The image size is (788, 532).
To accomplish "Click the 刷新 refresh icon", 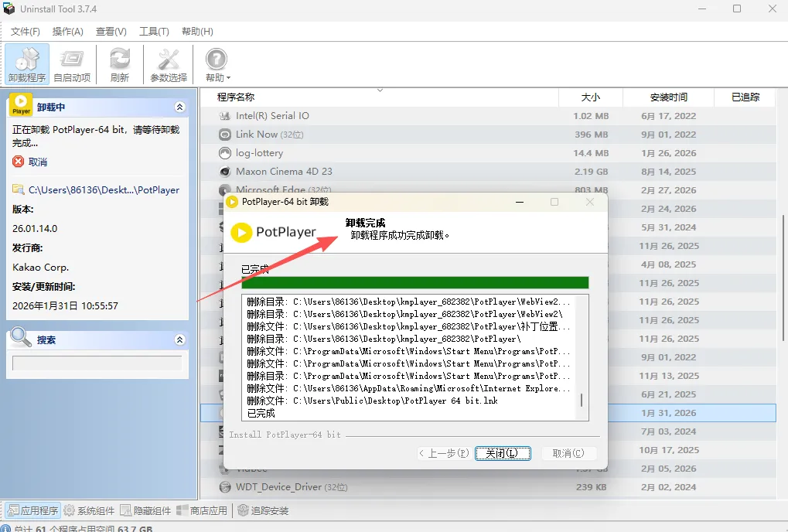I will click(120, 64).
